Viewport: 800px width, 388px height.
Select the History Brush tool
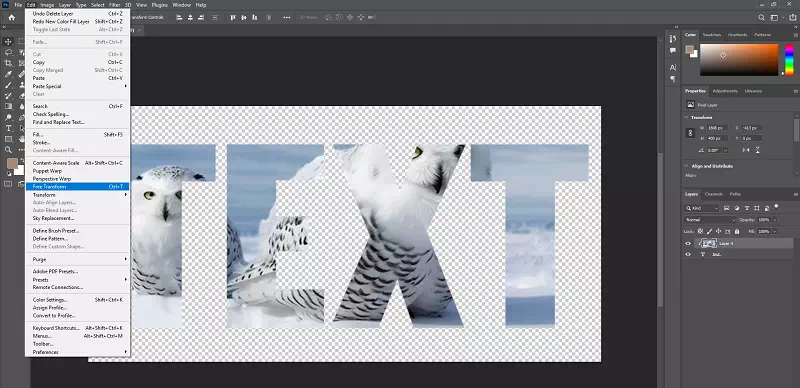(9, 95)
